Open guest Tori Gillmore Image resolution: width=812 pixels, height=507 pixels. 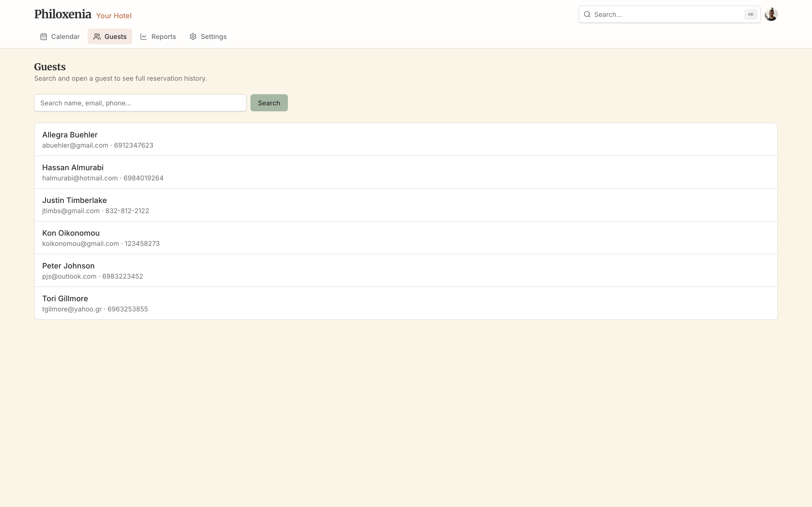[406, 303]
